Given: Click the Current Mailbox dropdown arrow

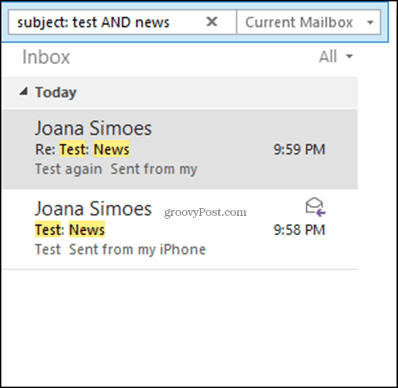Looking at the screenshot, I should (370, 23).
